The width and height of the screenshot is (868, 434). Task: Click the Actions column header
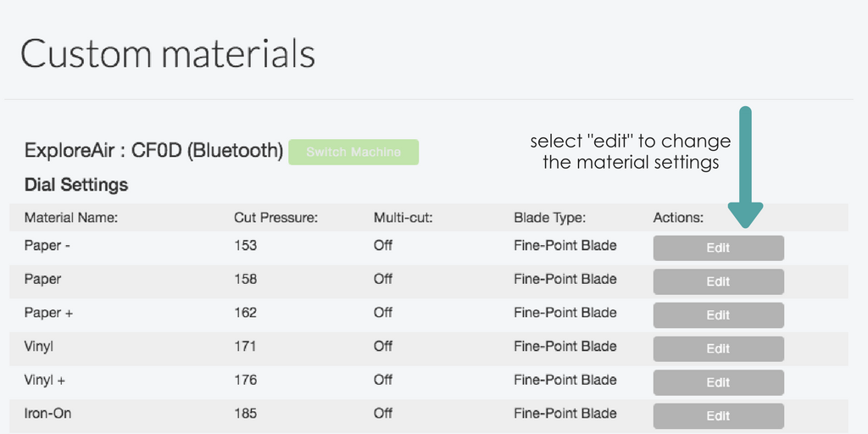(x=678, y=218)
